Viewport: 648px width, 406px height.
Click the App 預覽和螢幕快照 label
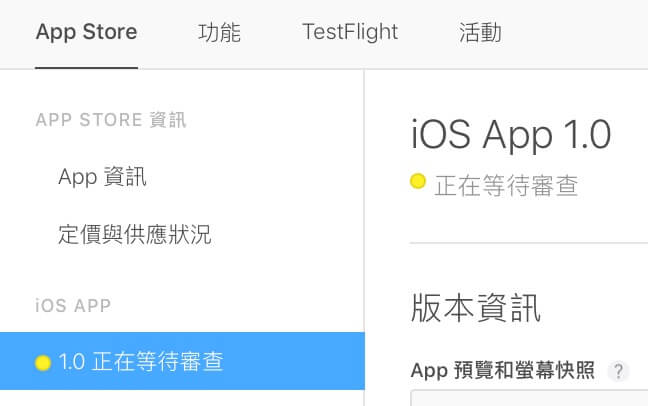tap(503, 370)
